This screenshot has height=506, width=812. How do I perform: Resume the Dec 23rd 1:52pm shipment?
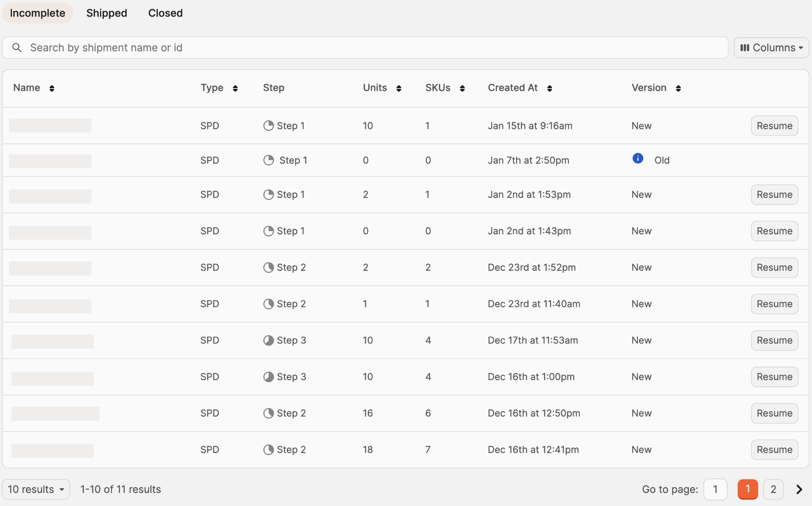(774, 267)
